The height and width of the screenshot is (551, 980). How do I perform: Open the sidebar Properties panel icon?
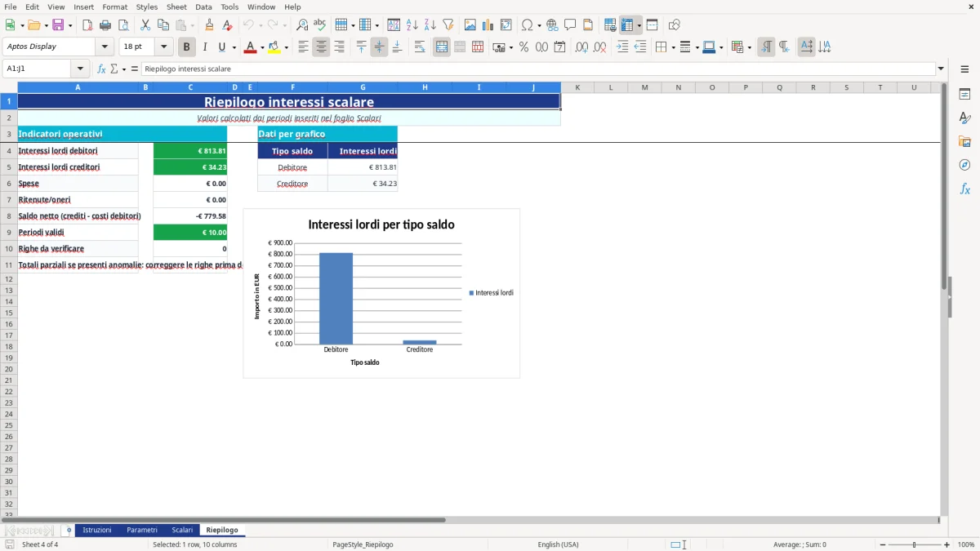964,94
